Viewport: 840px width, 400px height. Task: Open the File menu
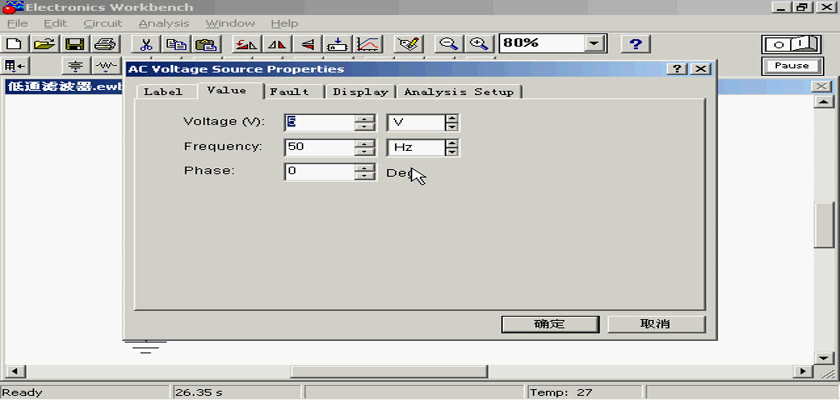point(17,24)
